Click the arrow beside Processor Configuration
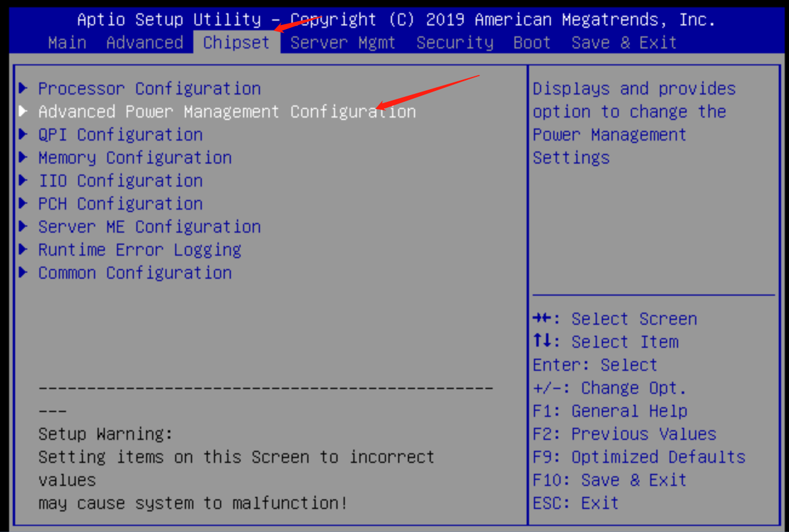789x532 pixels. [x=24, y=88]
